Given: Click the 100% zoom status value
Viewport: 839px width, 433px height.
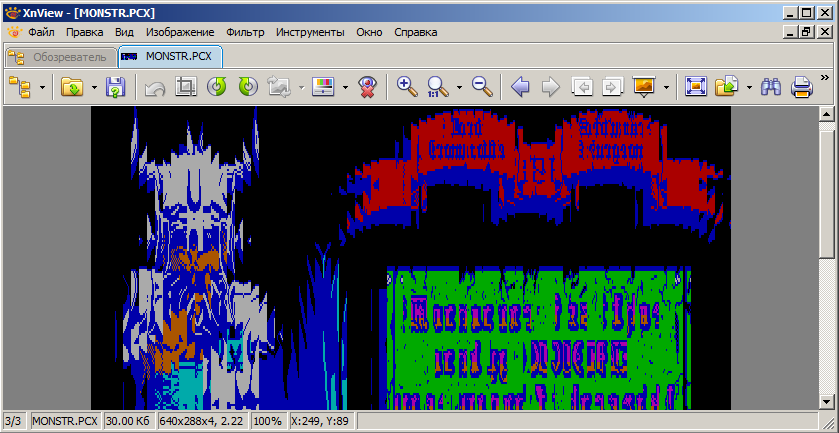Looking at the screenshot, I should pos(269,421).
